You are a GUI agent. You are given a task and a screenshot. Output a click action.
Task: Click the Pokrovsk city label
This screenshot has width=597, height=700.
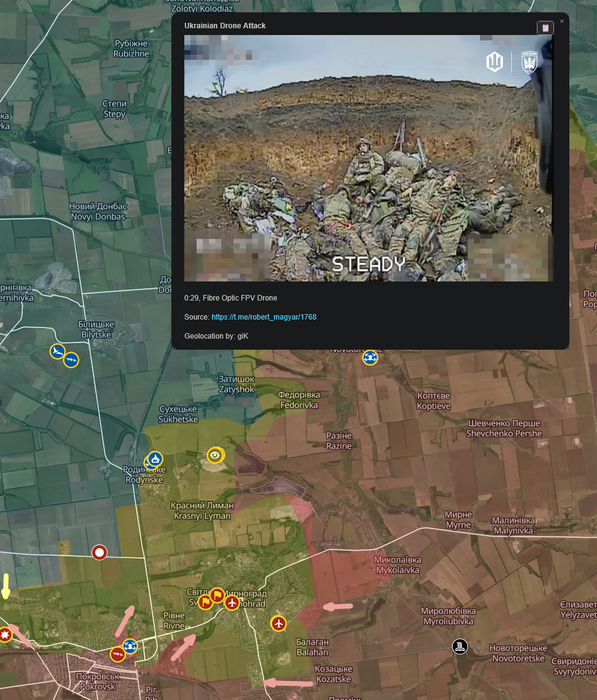coord(97,682)
